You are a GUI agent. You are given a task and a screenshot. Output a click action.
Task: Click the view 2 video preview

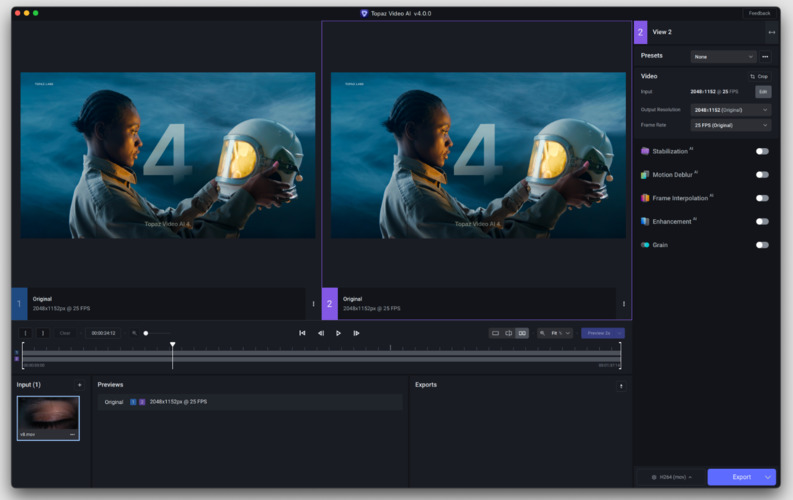[x=478, y=155]
